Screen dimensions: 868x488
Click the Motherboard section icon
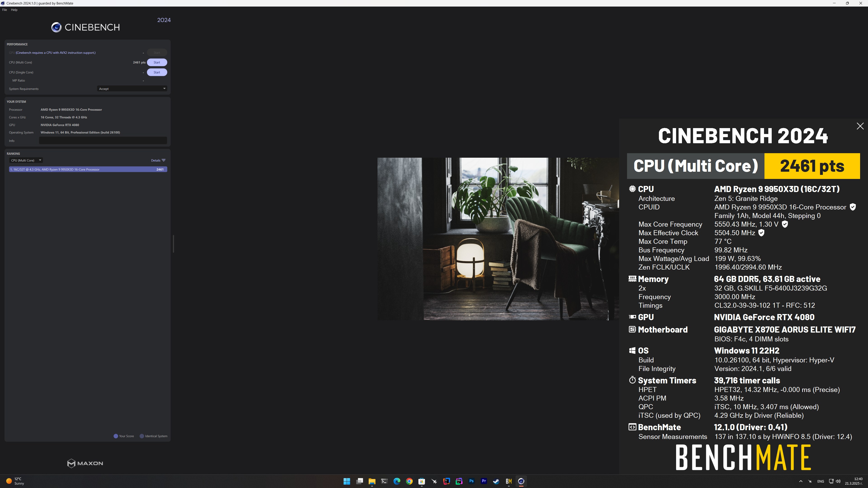point(632,329)
